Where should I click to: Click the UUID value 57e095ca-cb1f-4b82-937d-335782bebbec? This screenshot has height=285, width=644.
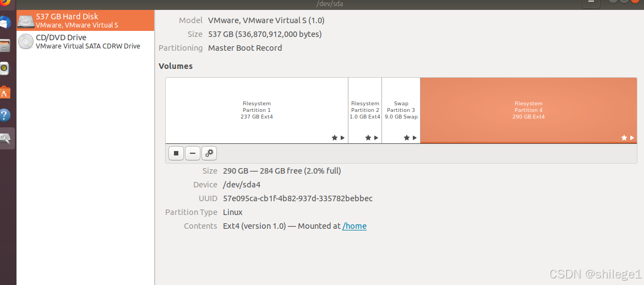tap(298, 198)
